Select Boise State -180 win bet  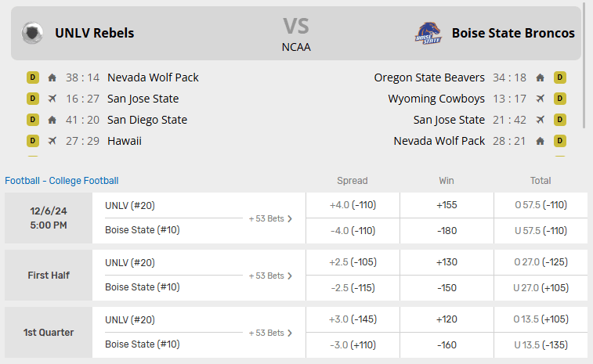point(447,231)
